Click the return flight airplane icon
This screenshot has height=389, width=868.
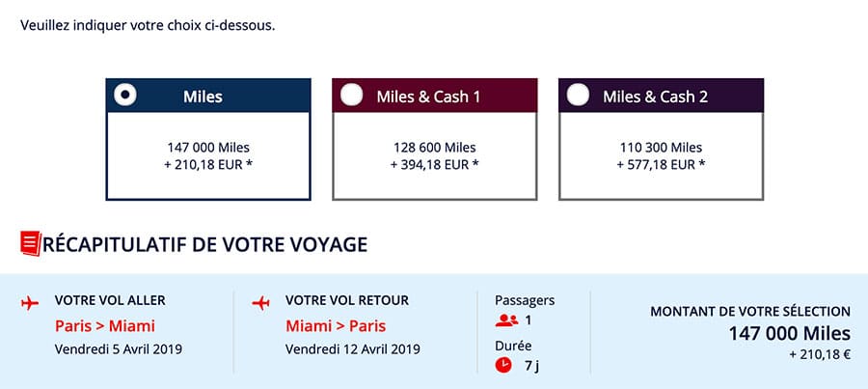click(x=260, y=303)
